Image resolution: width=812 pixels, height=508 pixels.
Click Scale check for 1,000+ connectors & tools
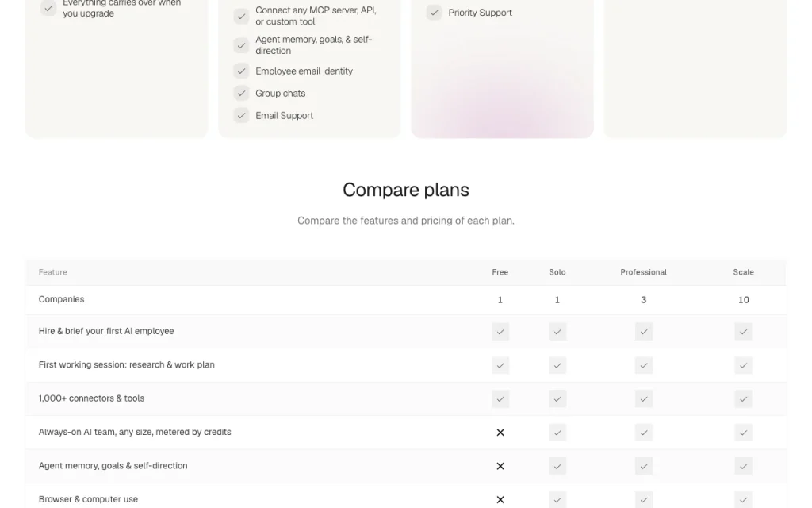click(x=743, y=399)
